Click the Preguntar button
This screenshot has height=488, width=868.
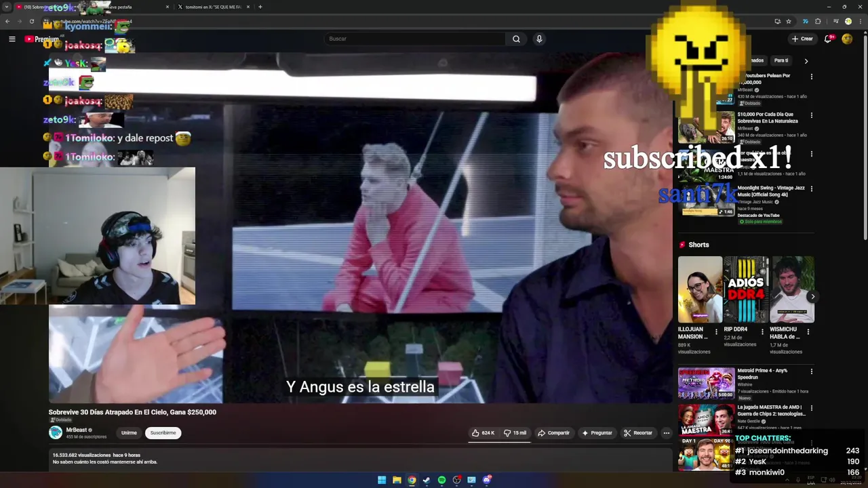[597, 432]
